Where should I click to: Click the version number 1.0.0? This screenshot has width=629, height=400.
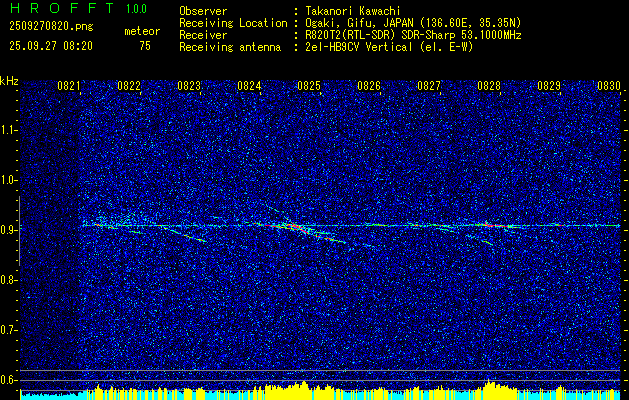(x=136, y=9)
